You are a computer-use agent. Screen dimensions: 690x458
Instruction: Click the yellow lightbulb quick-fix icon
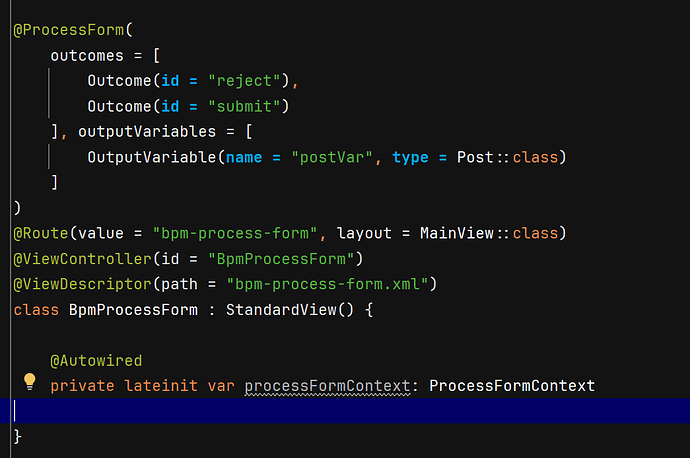29,381
